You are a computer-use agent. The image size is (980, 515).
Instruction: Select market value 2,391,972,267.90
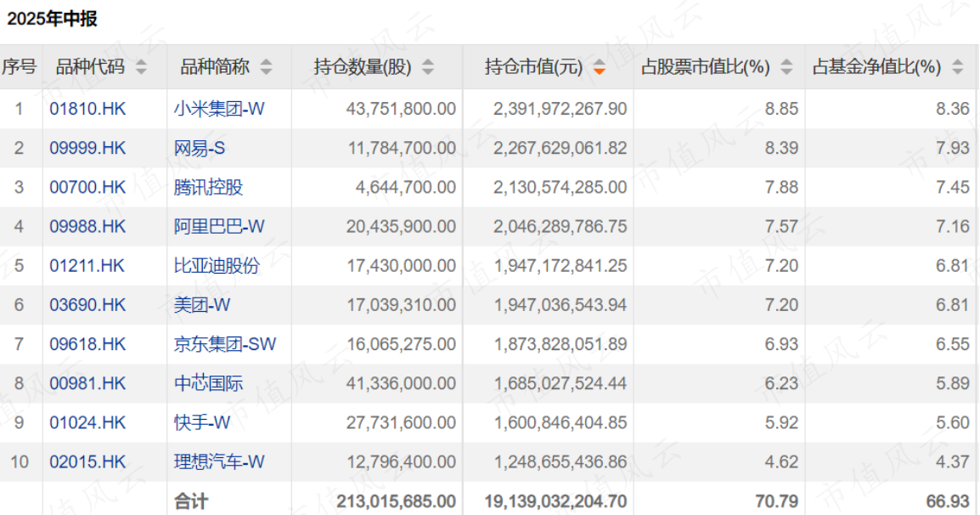[560, 109]
